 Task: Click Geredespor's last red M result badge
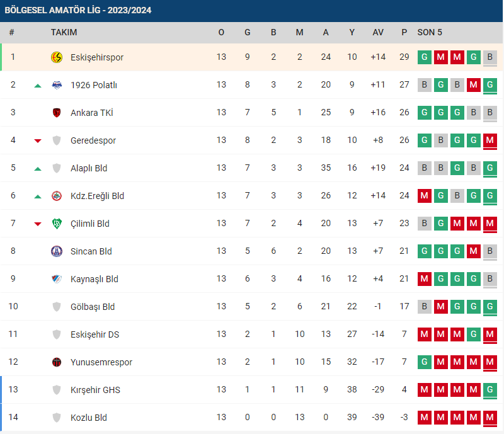[x=490, y=140]
